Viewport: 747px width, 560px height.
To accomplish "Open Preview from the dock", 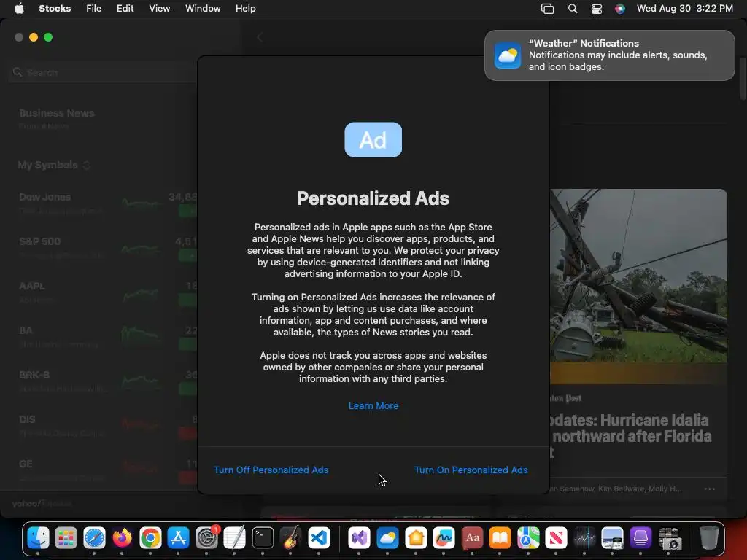I will (x=613, y=538).
